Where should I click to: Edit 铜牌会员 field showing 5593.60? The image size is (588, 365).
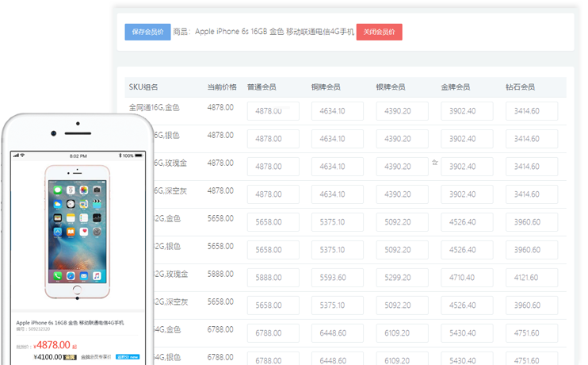coord(338,278)
